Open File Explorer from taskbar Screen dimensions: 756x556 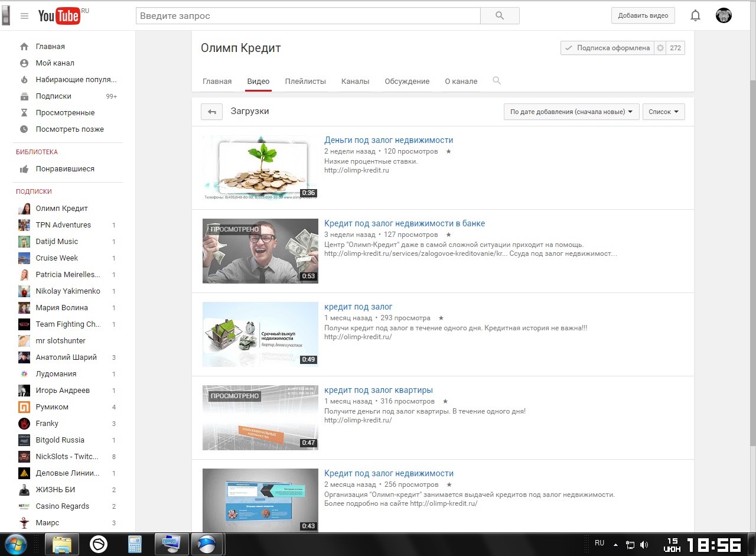pos(61,544)
